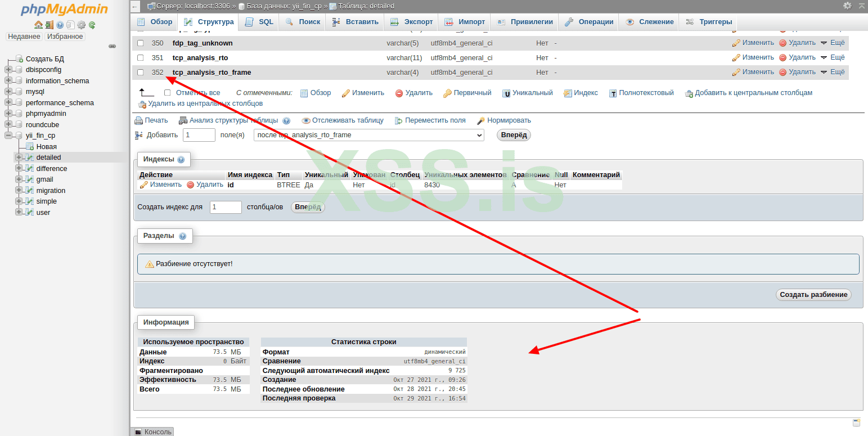
Task: Click the navigation link chain icon
Action: pyautogui.click(x=112, y=46)
